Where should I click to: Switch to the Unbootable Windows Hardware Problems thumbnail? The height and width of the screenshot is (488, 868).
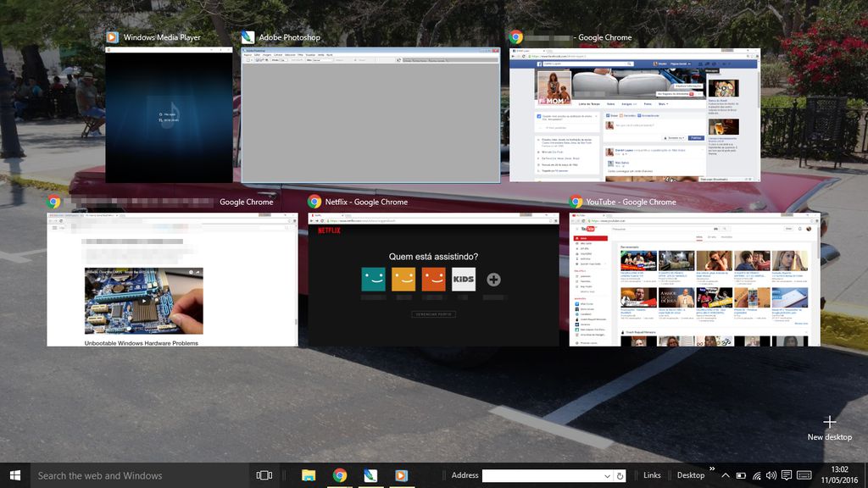pos(172,280)
